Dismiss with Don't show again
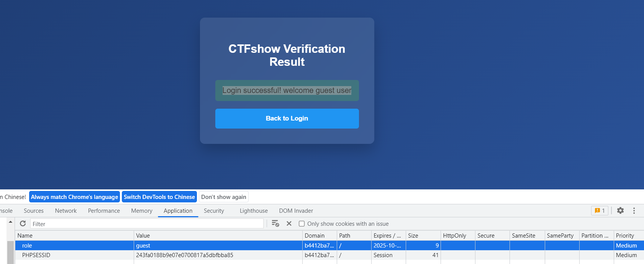 [224, 197]
